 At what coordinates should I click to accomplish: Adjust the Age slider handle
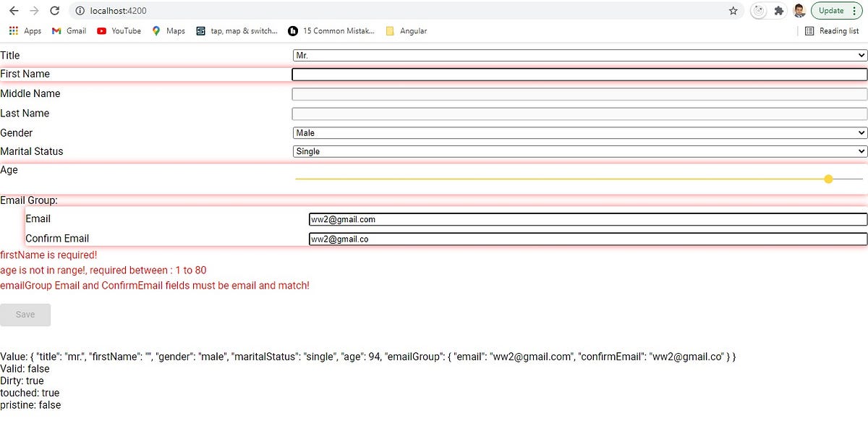tap(828, 179)
